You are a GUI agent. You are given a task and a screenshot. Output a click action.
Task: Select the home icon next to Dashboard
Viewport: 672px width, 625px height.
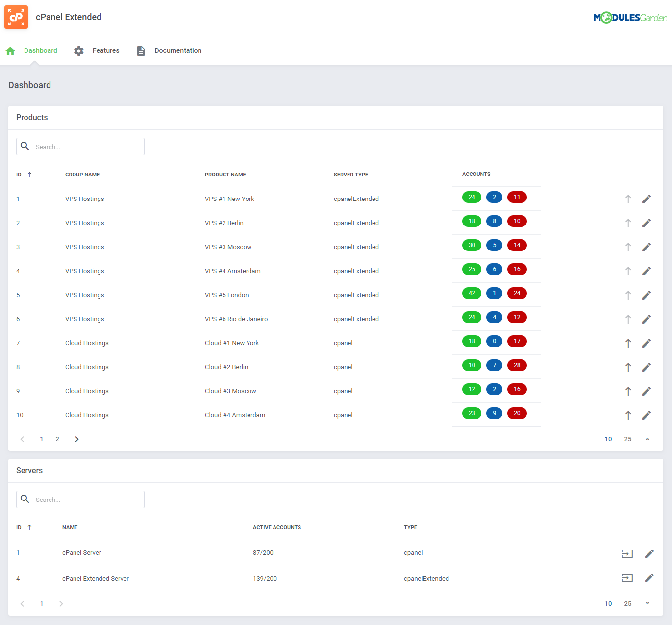click(10, 50)
